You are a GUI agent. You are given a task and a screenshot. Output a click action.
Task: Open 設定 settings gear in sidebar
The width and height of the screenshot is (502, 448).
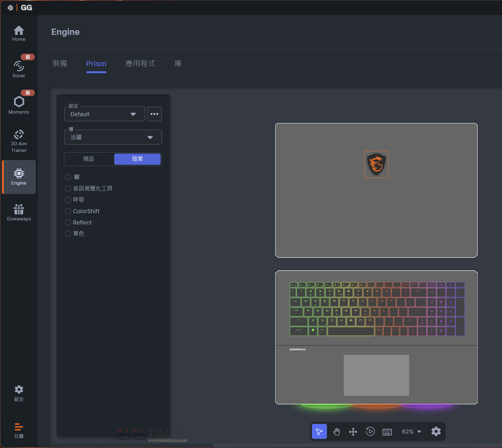tap(19, 393)
